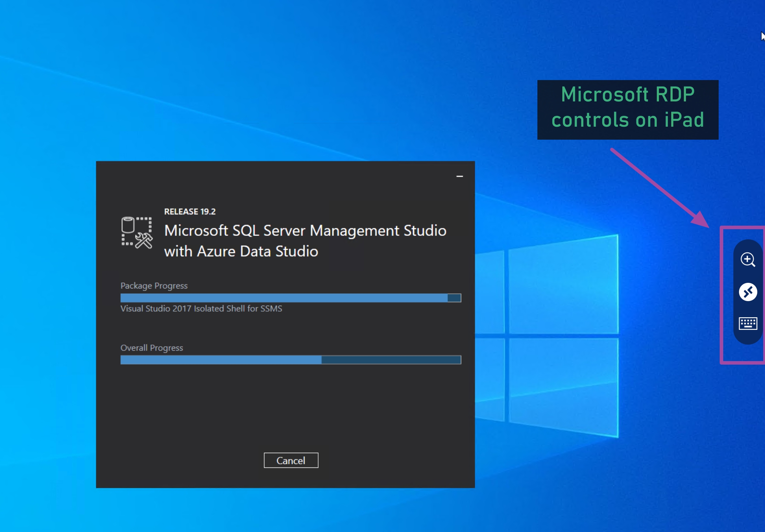This screenshot has height=532, width=765.
Task: Click 'Visual Studio 2017 Isolated Shell for SSMS' text
Action: pos(201,308)
